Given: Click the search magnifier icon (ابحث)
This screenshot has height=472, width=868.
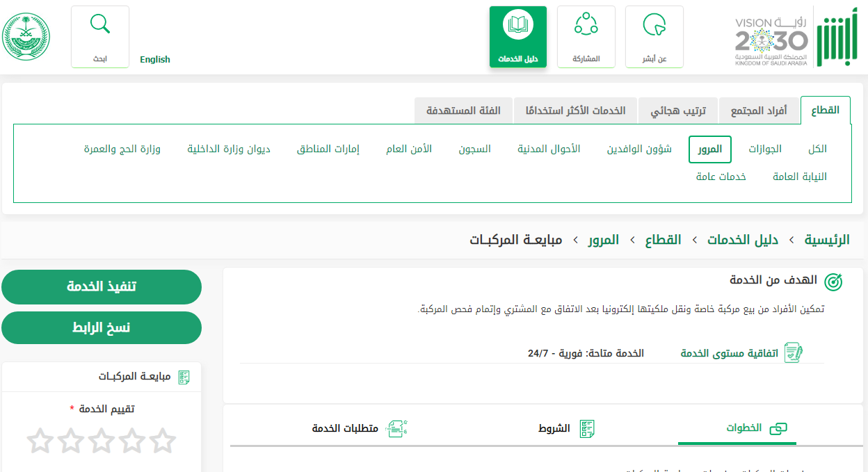Looking at the screenshot, I should [100, 25].
